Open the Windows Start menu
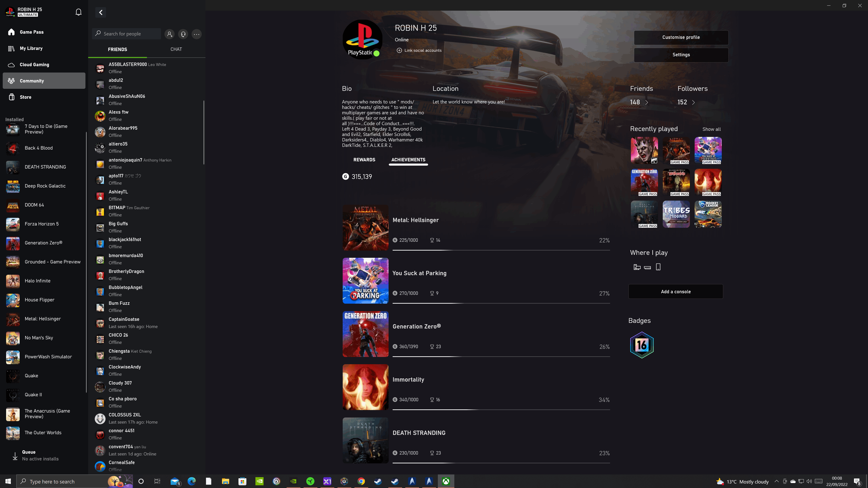Image resolution: width=868 pixels, height=488 pixels. coord(8,482)
